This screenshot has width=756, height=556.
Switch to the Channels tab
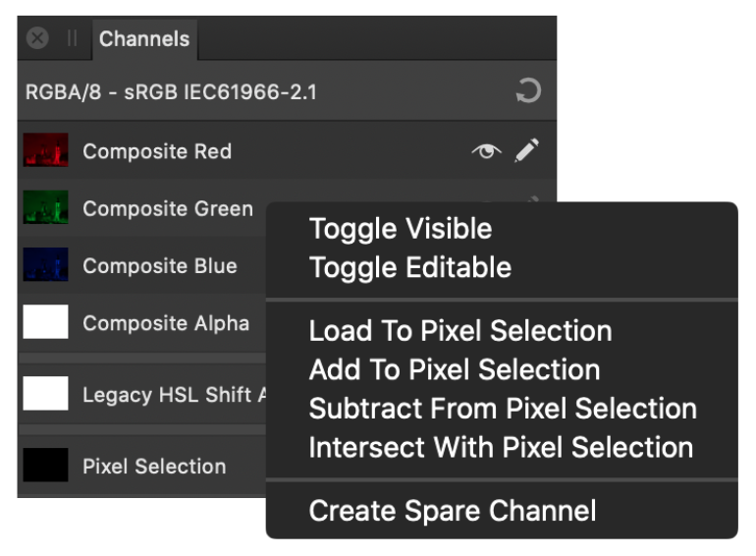tap(144, 39)
